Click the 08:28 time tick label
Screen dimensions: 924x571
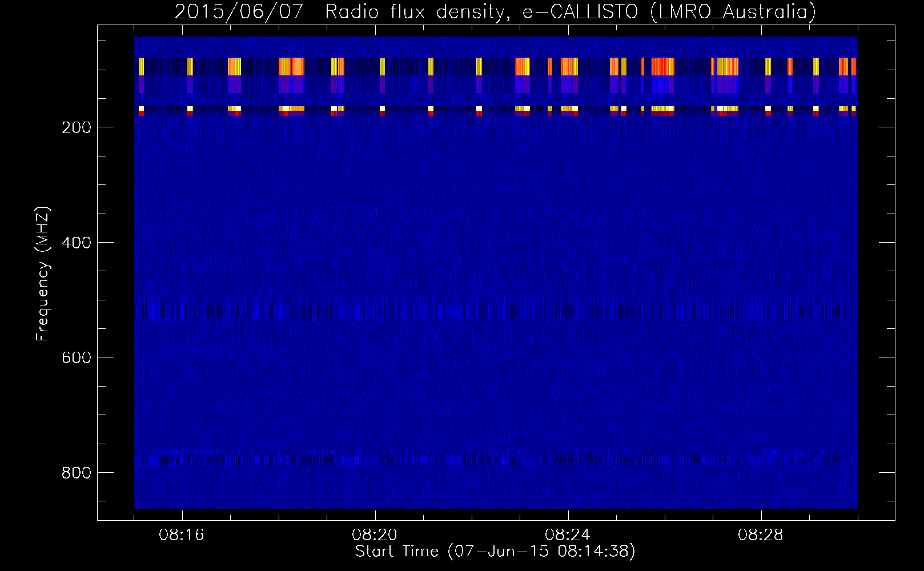761,535
